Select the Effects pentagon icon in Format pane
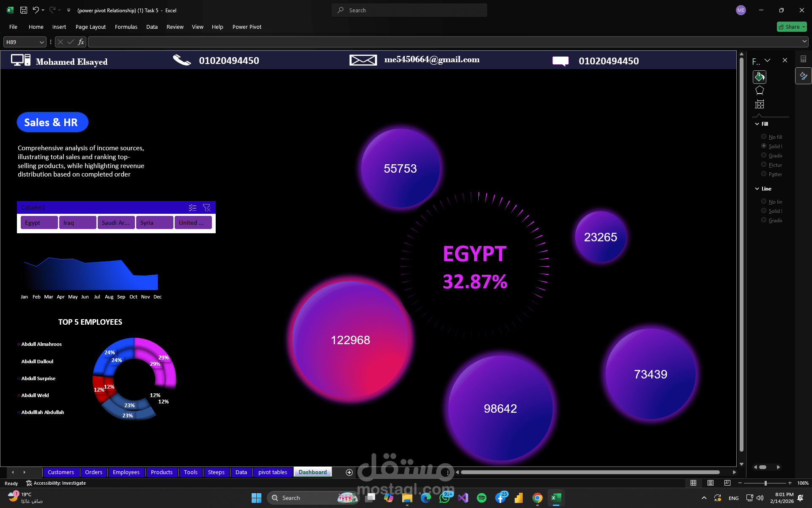The height and width of the screenshot is (508, 812). click(x=760, y=90)
